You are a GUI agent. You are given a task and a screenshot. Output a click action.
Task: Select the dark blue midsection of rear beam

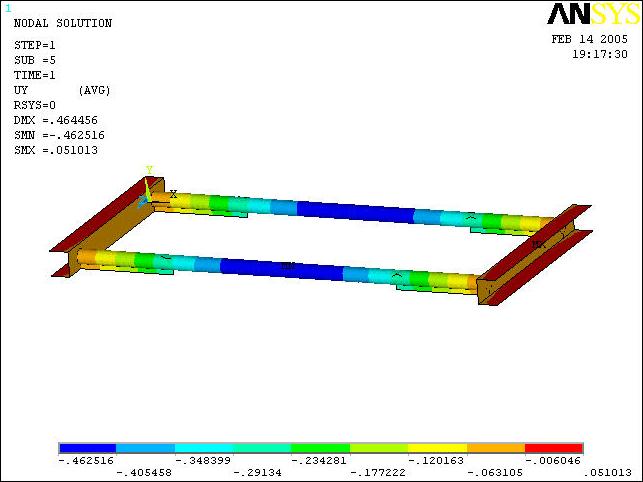[x=355, y=211]
